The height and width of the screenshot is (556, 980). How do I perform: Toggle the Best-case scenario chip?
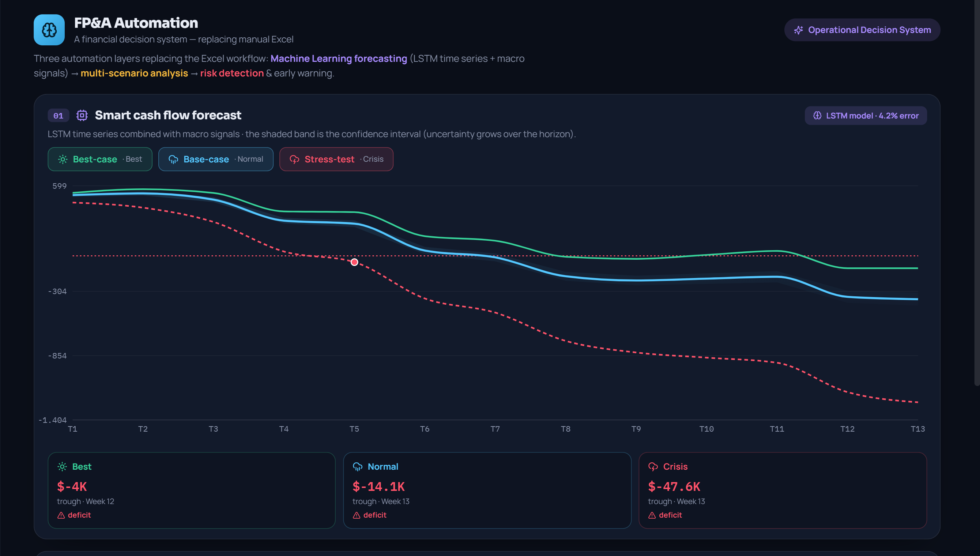[x=100, y=159]
